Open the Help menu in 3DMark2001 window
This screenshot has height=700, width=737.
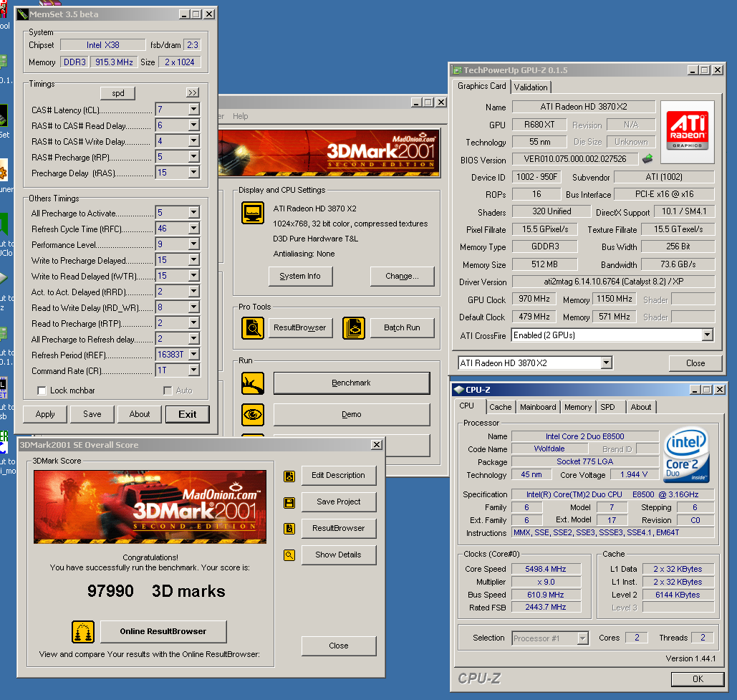pyautogui.click(x=240, y=116)
